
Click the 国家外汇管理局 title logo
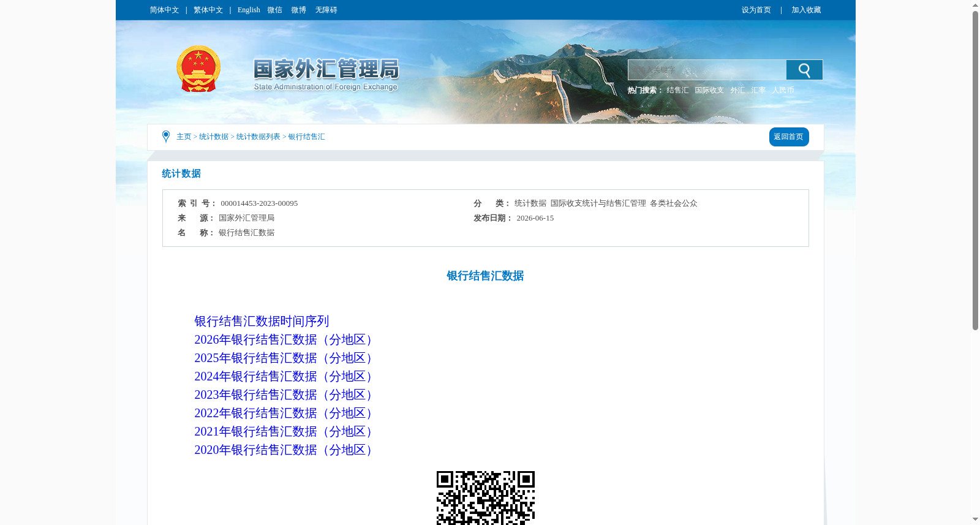[326, 75]
